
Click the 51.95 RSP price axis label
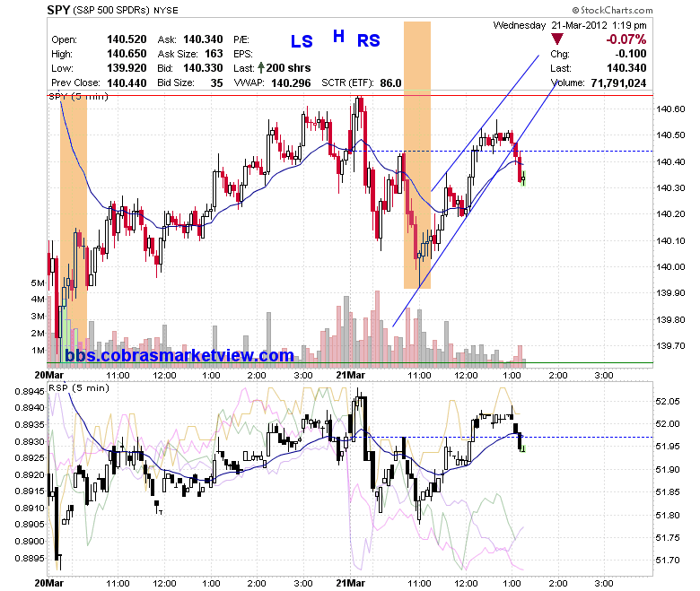pos(668,446)
